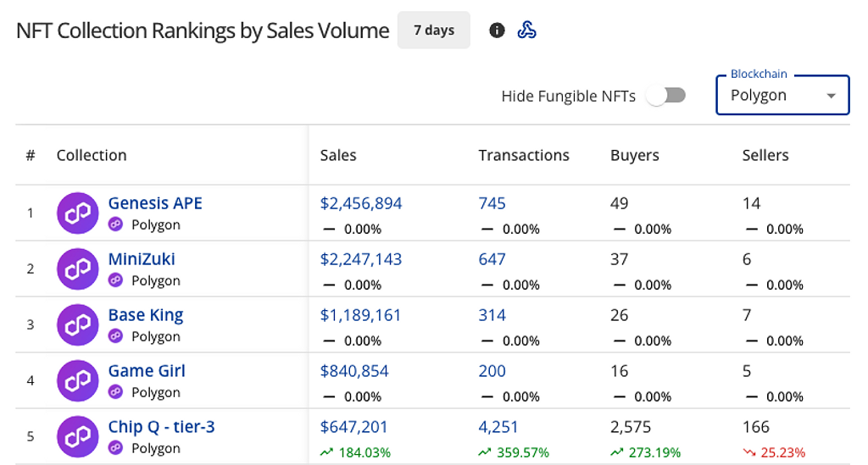Click the Base King collection logo

78,325
